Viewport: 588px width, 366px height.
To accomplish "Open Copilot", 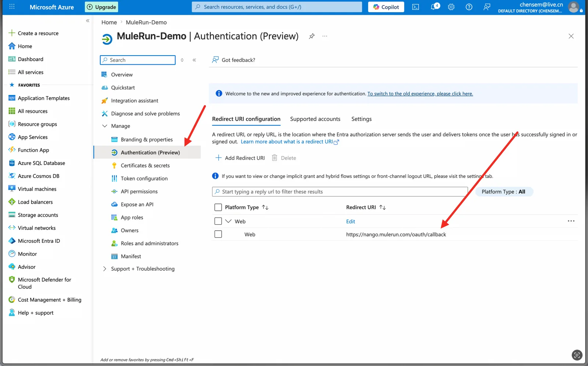I will [386, 7].
